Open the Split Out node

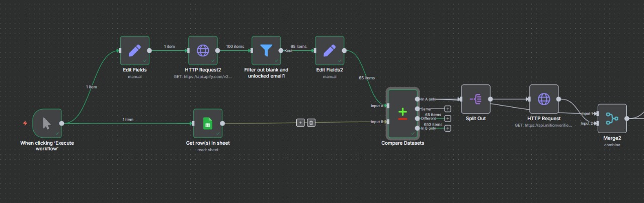(x=475, y=99)
